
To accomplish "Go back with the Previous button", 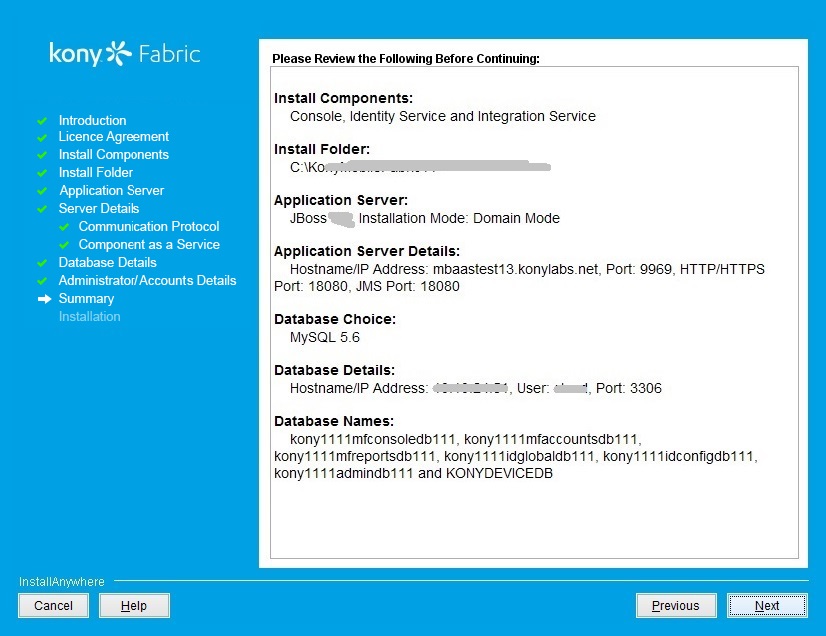I will point(676,605).
